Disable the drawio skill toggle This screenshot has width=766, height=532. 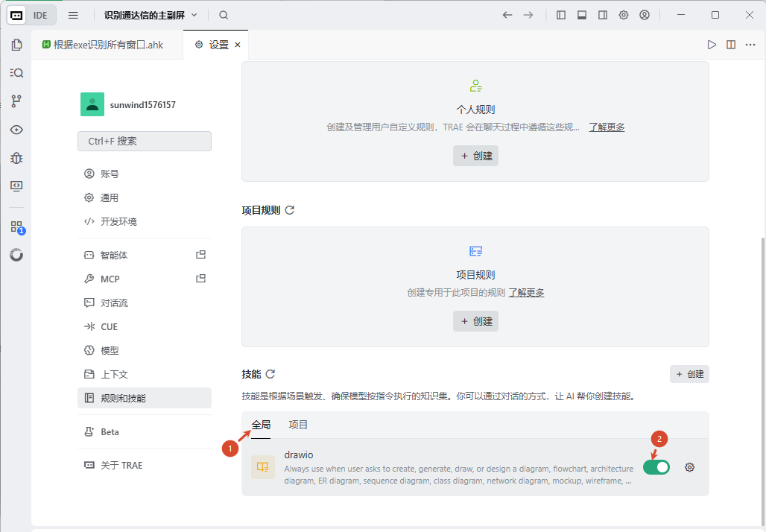[656, 467]
